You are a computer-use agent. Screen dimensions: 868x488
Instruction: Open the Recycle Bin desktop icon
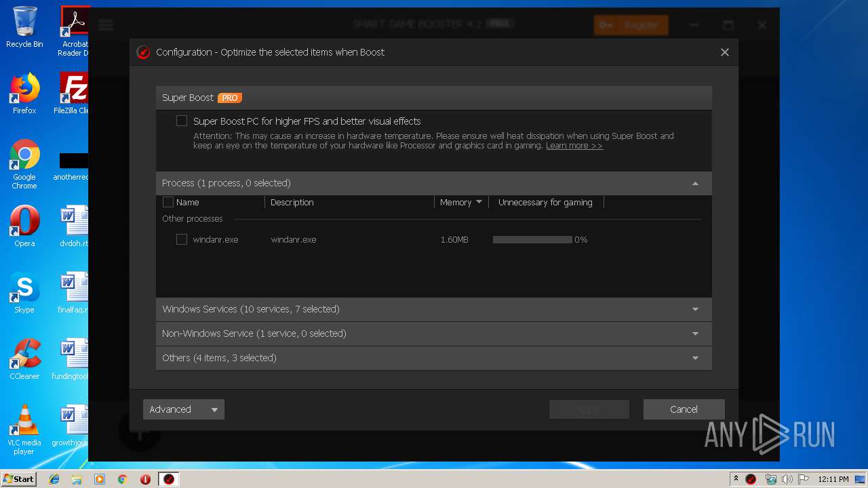[x=24, y=27]
